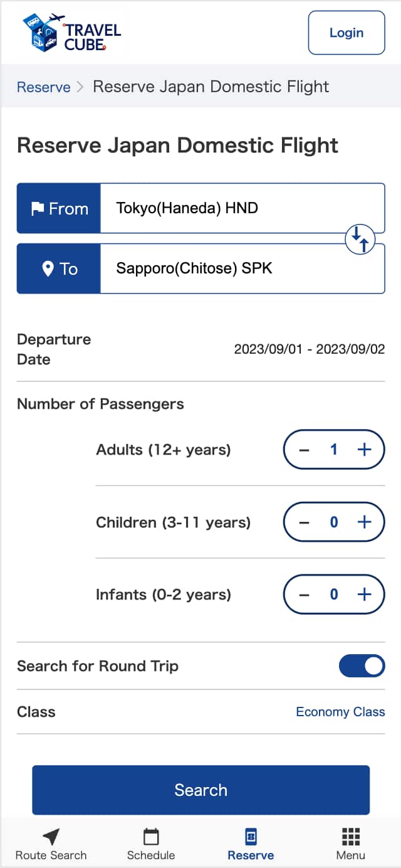This screenshot has width=401, height=868.
Task: Choose the From airport Tokyo(Haneda) HND
Action: pyautogui.click(x=242, y=208)
